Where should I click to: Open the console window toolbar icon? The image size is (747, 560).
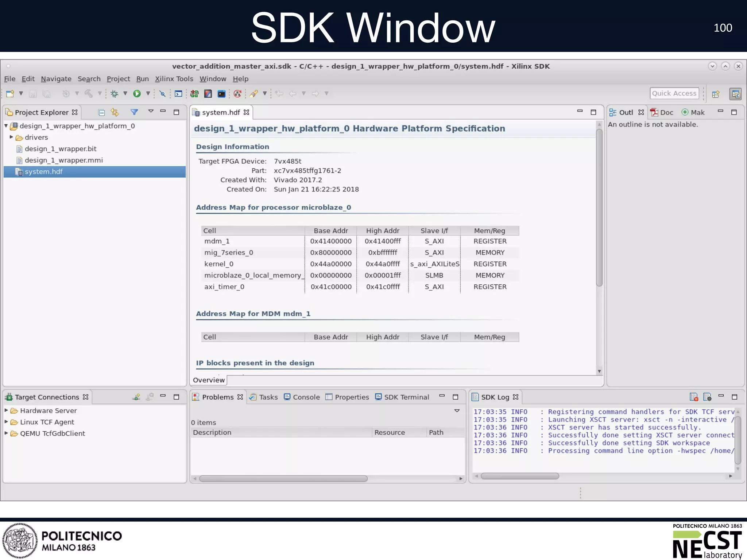click(x=178, y=94)
